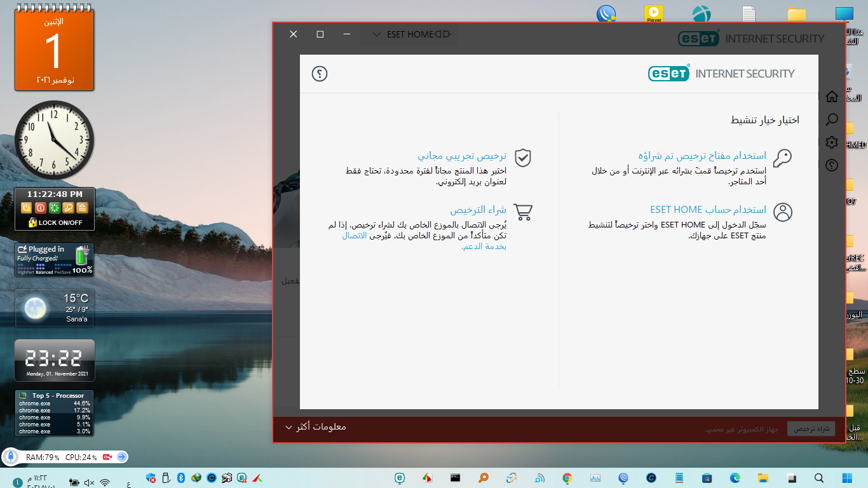Click the blue arrow button on RAM/CPU bar
This screenshot has height=488, width=868.
click(x=121, y=457)
